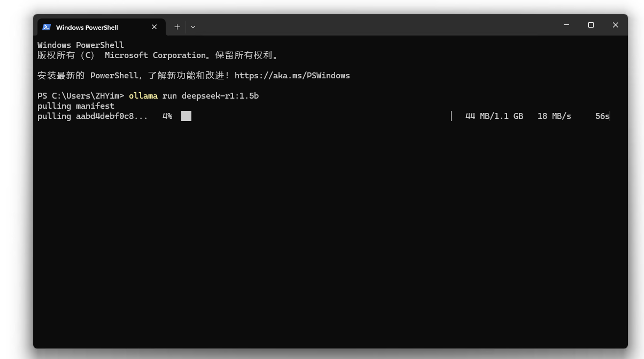644x359 pixels.
Task: Expand the new-tab profile dropdown chevron
Action: pyautogui.click(x=193, y=27)
